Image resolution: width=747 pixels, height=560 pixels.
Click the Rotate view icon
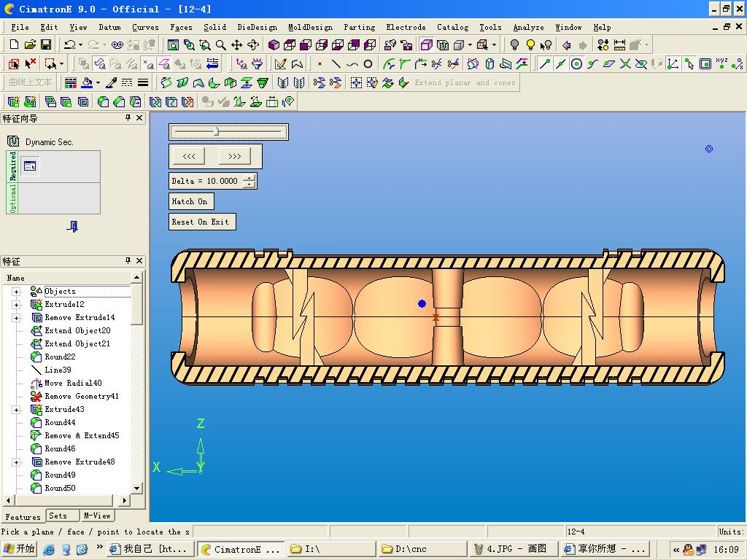point(253,45)
